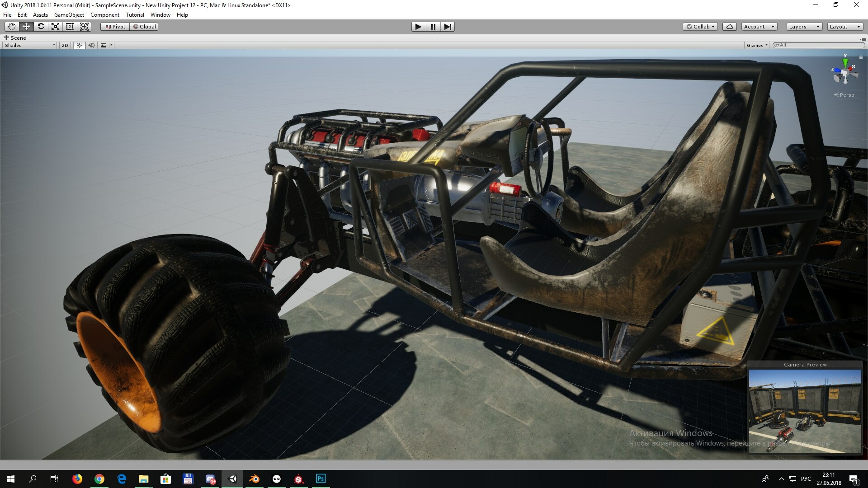Click the Collab button
The image size is (868, 488).
[700, 27]
